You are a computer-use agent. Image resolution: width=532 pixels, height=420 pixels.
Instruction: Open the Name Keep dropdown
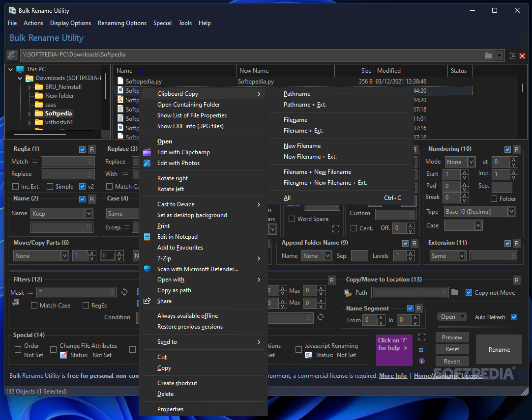point(89,214)
